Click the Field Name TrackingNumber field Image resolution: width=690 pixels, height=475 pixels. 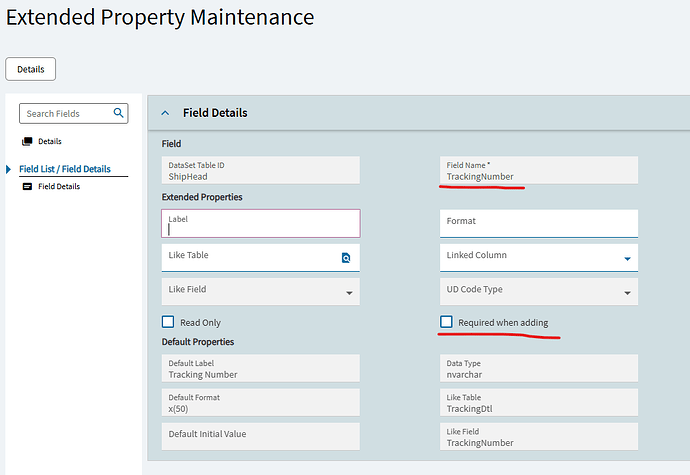point(538,171)
